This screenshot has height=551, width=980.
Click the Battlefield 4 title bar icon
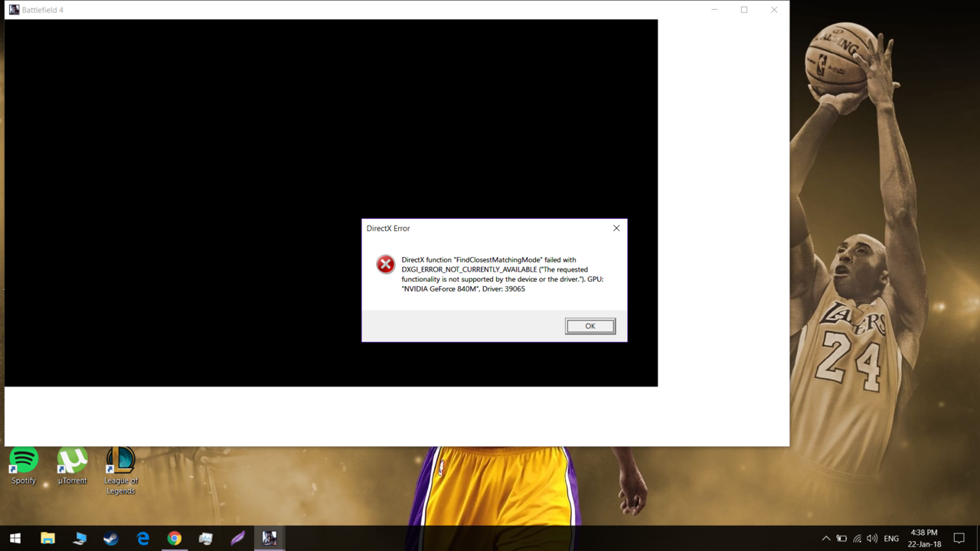[x=14, y=10]
